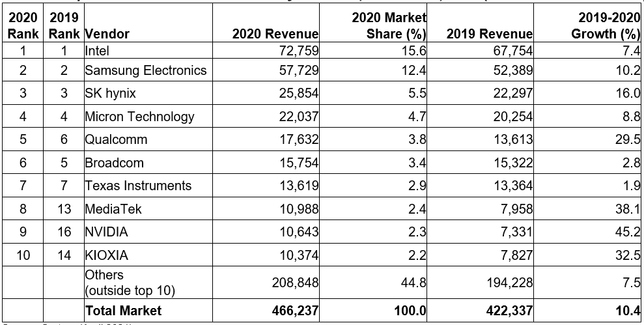Click MediaTek's 2019 rank 13

64,208
